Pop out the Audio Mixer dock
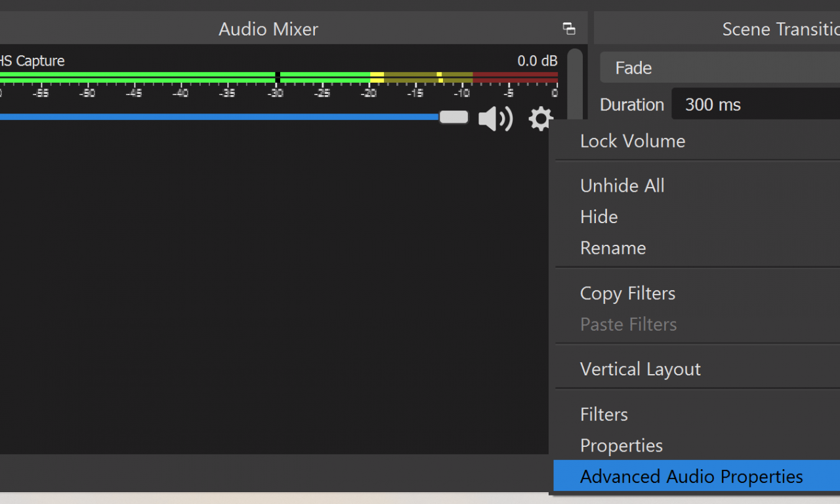 tap(569, 29)
